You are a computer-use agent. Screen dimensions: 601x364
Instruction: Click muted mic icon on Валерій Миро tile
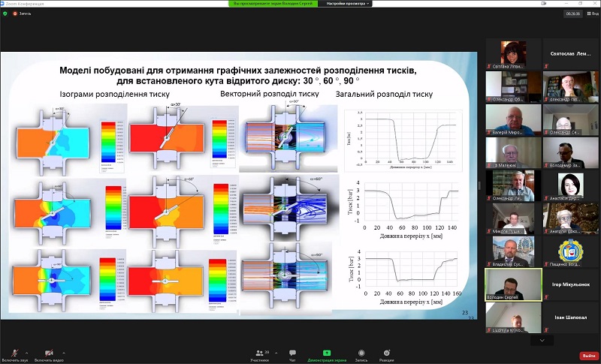489,132
